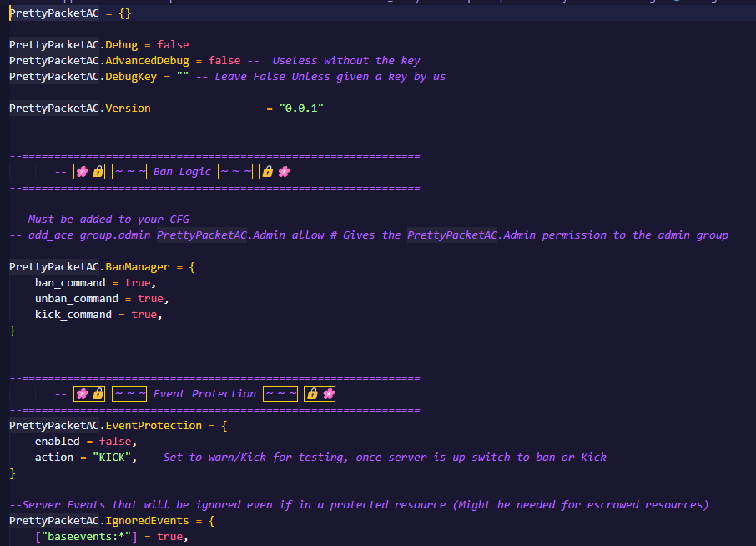Click 'group.admin' in the add_ace comment
756x546 pixels.
point(115,235)
